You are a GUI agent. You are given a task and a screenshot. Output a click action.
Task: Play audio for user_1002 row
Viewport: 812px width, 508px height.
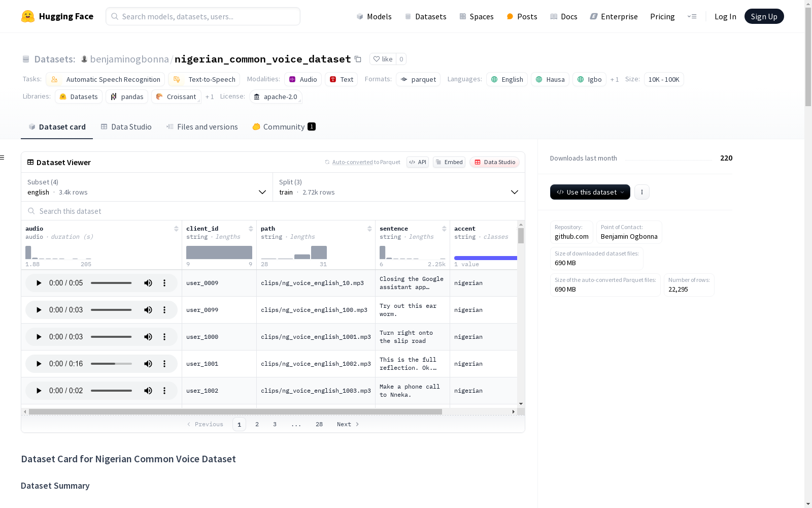click(39, 391)
